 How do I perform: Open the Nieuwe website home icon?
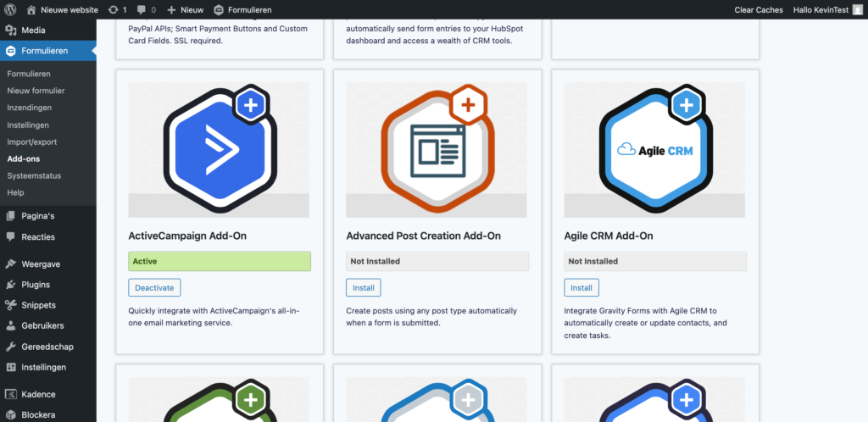click(x=31, y=9)
